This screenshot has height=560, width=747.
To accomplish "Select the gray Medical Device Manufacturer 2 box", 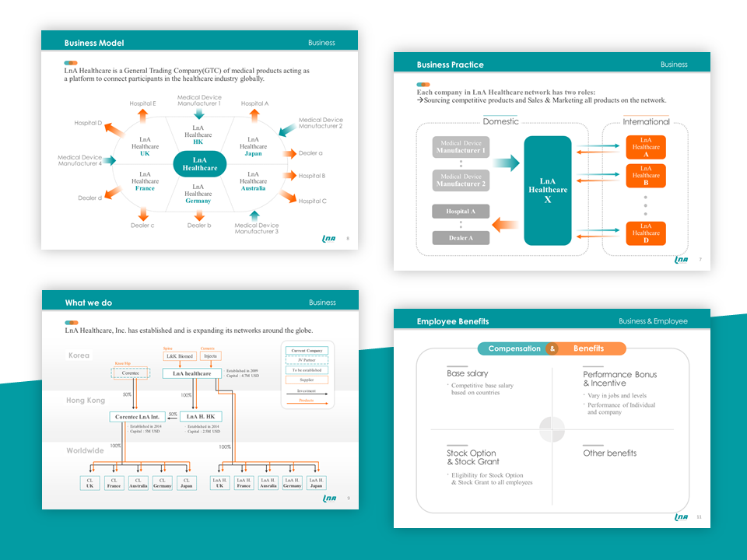I will [x=461, y=180].
